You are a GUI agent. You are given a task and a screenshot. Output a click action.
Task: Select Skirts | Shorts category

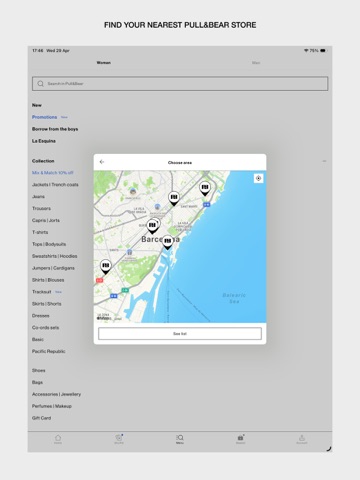point(47,304)
